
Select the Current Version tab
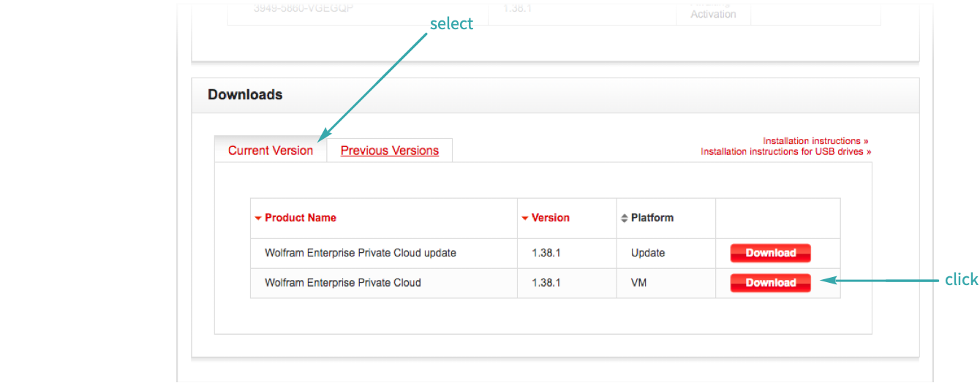tap(270, 151)
